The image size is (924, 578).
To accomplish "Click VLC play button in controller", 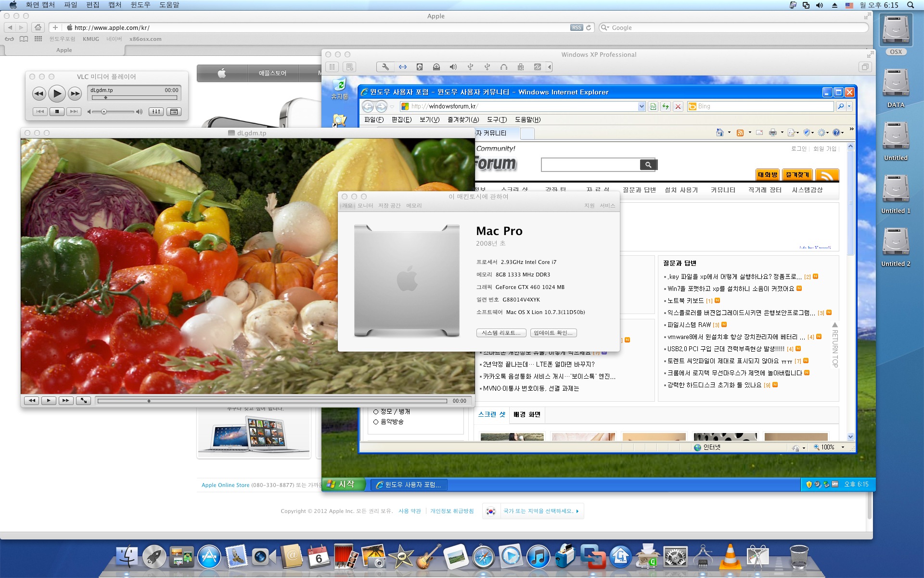I will pos(57,93).
